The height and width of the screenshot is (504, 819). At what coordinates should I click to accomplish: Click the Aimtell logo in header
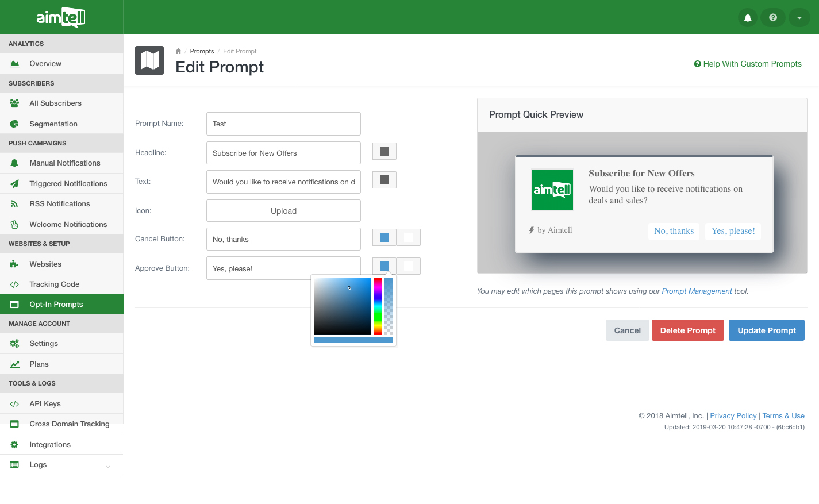pyautogui.click(x=61, y=17)
